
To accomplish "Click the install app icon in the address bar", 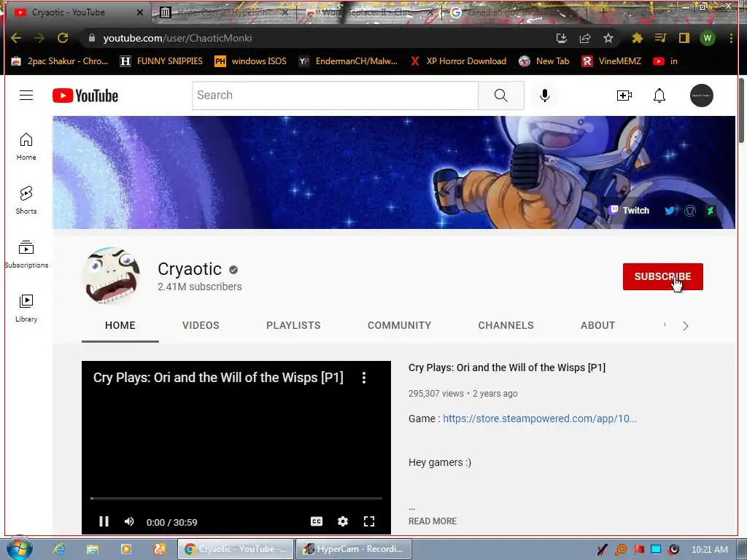I will pyautogui.click(x=562, y=38).
